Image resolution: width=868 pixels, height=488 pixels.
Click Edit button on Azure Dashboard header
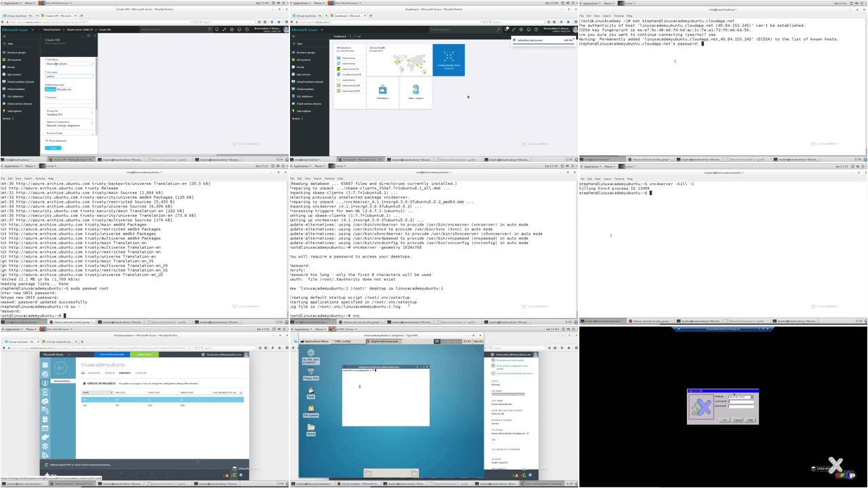point(358,37)
